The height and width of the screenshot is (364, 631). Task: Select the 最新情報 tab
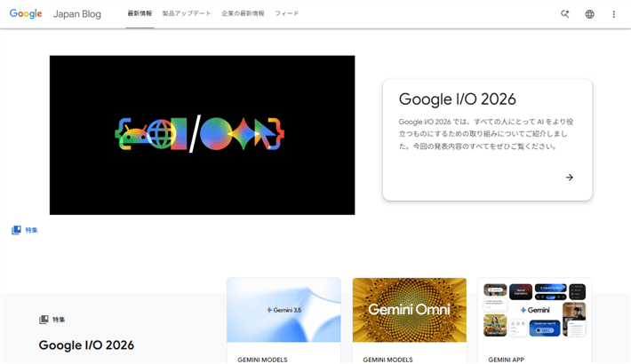(x=140, y=13)
